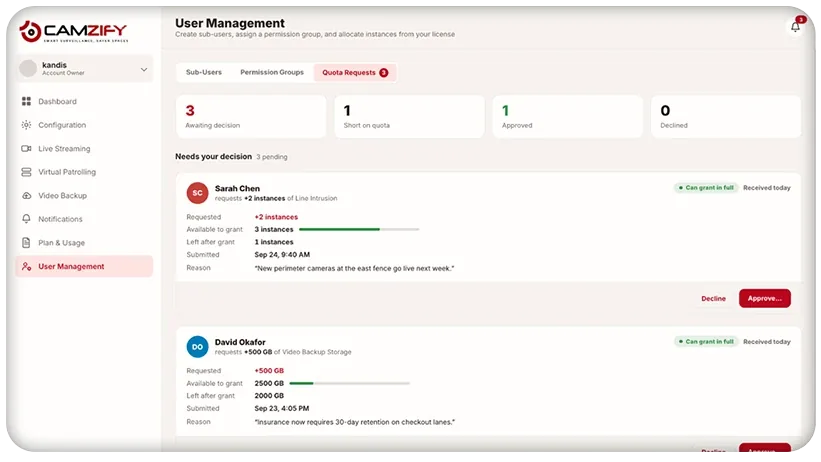
Task: Switch to the Sub-Users tab
Action: (x=204, y=72)
